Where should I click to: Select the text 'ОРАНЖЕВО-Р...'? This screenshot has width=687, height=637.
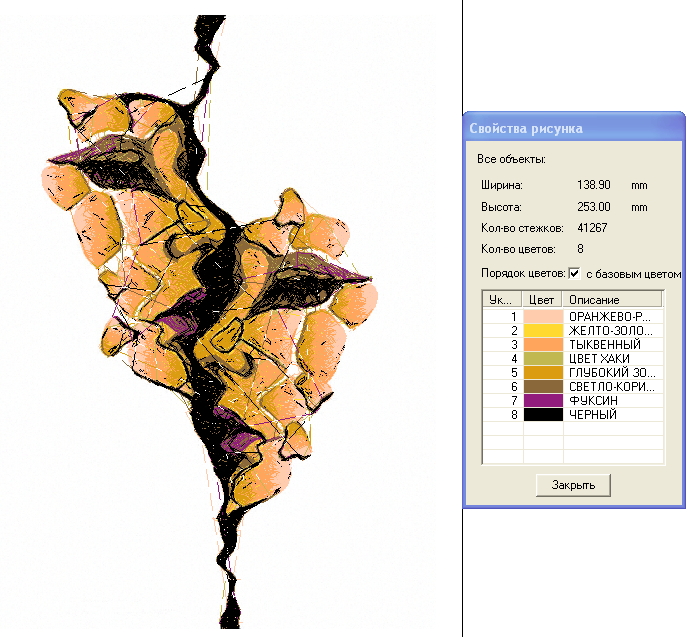click(x=609, y=316)
